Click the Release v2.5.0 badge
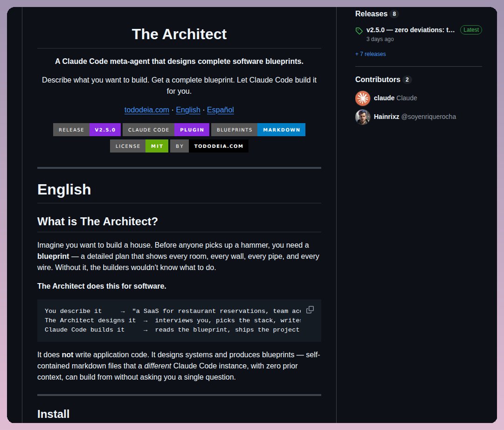 pos(87,130)
